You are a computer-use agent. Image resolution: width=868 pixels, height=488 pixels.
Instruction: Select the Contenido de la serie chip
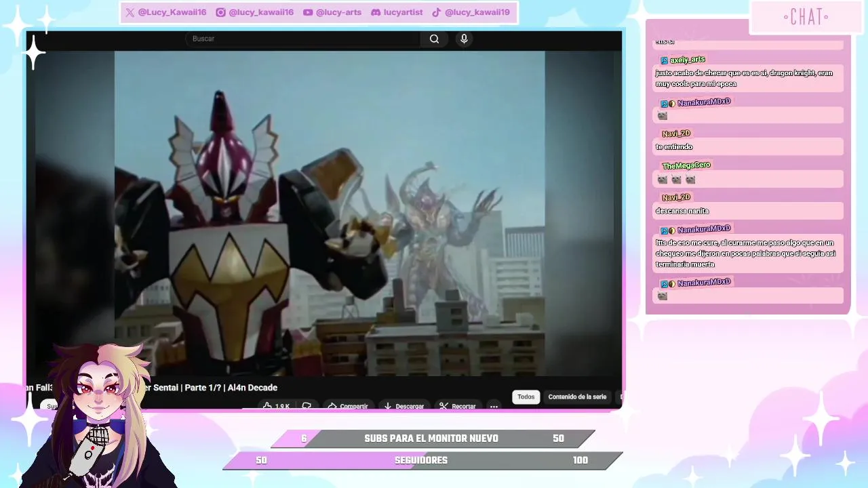(577, 397)
